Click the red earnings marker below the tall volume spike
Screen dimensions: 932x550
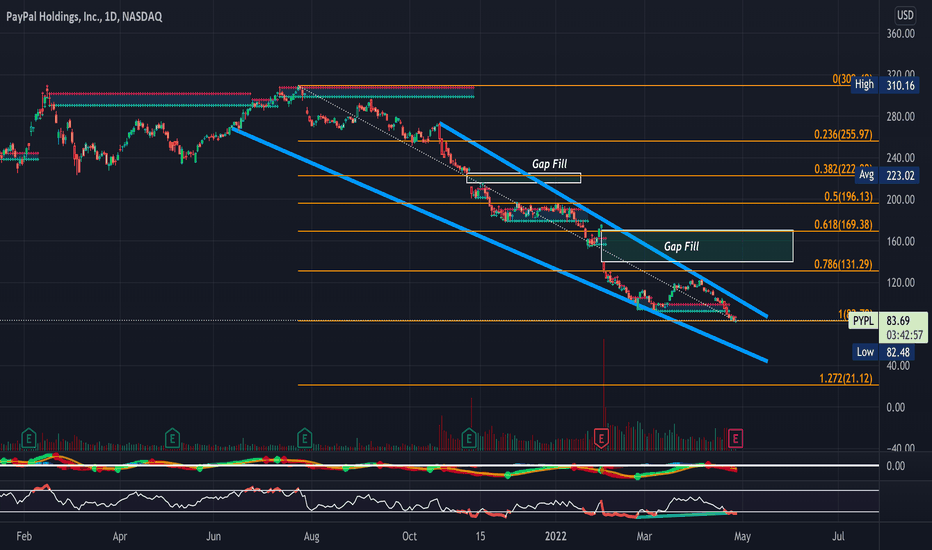(x=601, y=439)
